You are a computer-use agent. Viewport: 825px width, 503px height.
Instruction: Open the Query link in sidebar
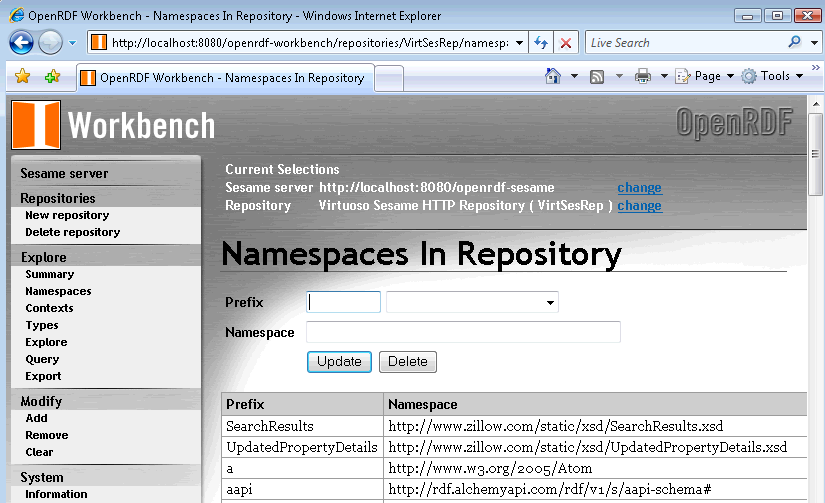tap(42, 359)
